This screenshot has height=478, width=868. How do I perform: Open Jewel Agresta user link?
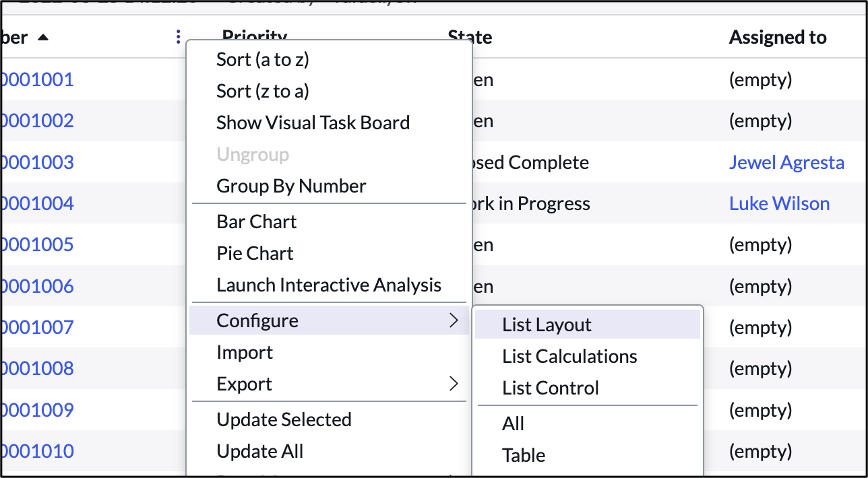point(786,163)
